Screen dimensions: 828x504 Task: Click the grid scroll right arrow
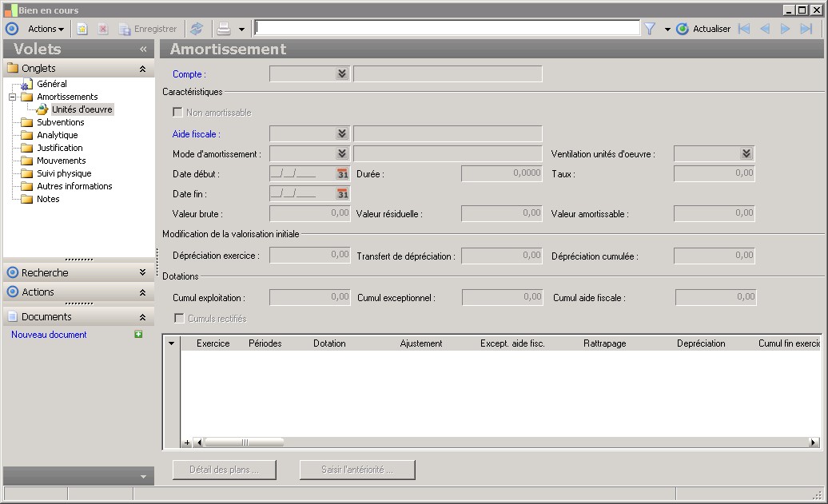point(814,442)
